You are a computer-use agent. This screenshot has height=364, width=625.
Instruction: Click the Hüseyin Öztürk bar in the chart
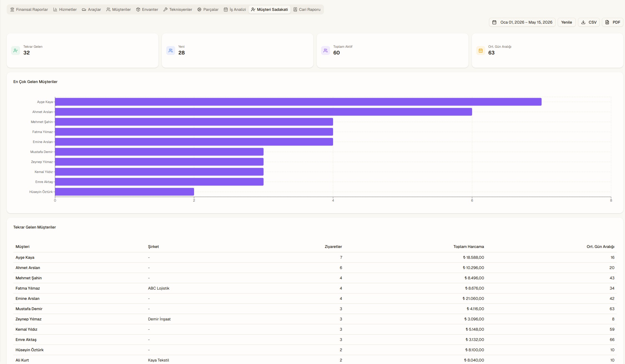125,192
